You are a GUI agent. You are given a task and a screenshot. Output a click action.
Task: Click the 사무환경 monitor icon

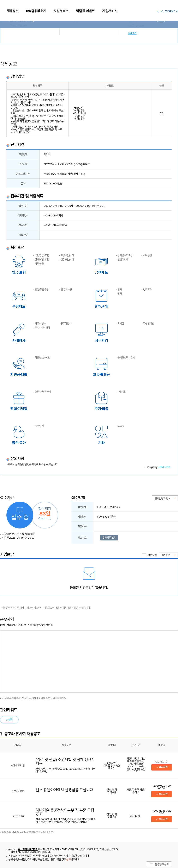[x=101, y=330]
